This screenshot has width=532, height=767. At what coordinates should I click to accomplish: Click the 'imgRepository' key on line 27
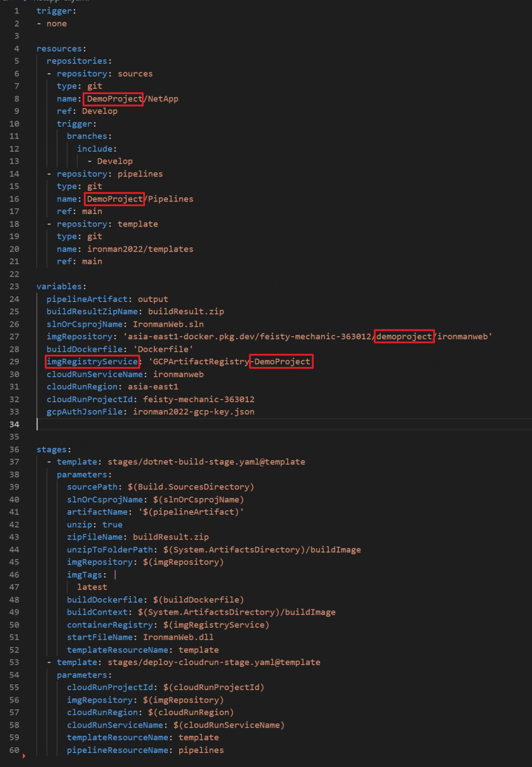coord(79,337)
